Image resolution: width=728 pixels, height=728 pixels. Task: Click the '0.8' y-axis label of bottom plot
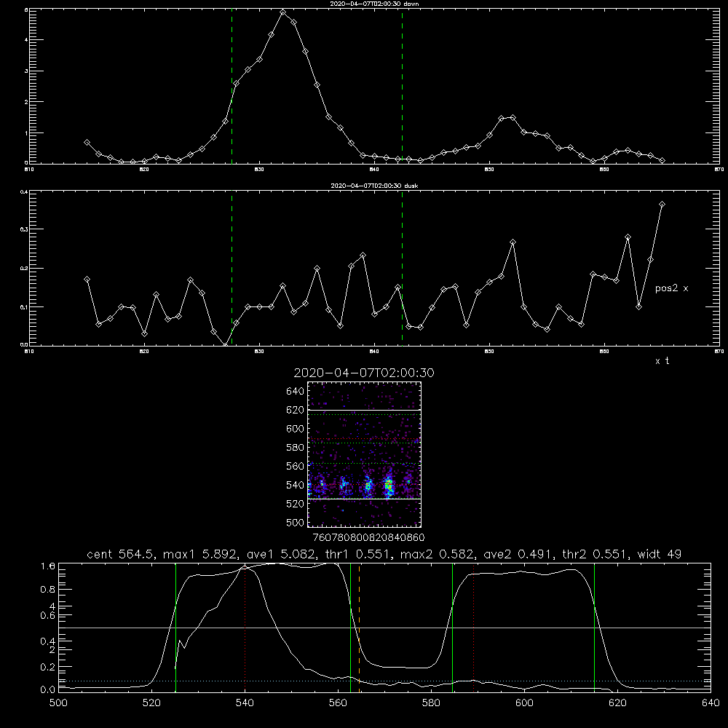tap(48, 589)
